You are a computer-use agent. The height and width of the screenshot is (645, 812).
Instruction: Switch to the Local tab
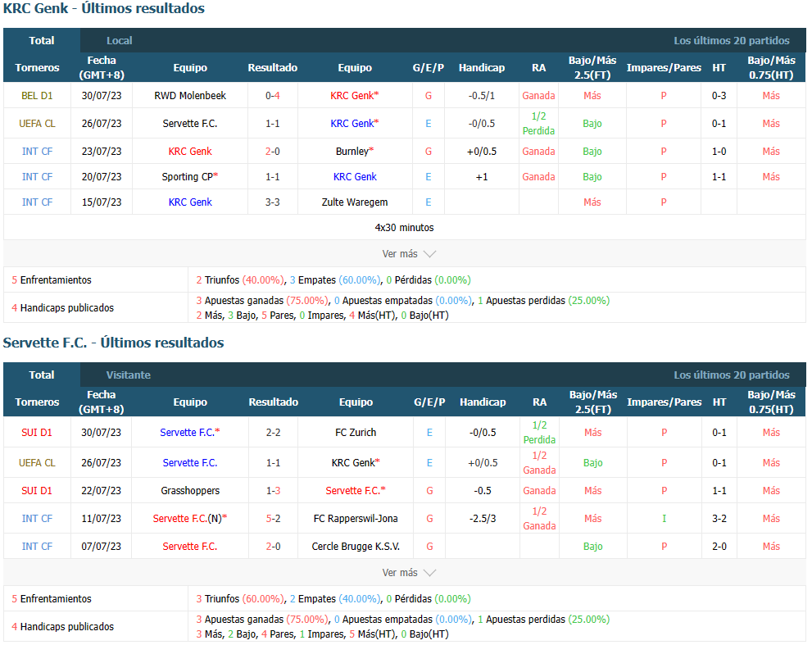[119, 40]
